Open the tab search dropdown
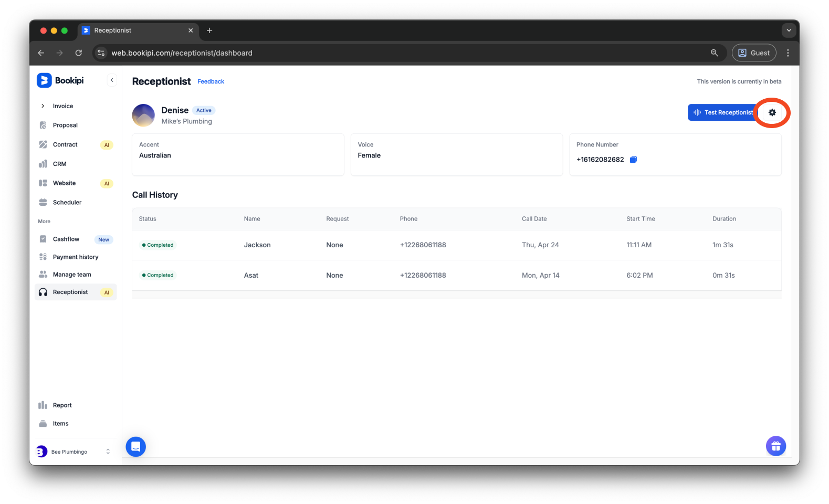This screenshot has height=504, width=829. [789, 30]
